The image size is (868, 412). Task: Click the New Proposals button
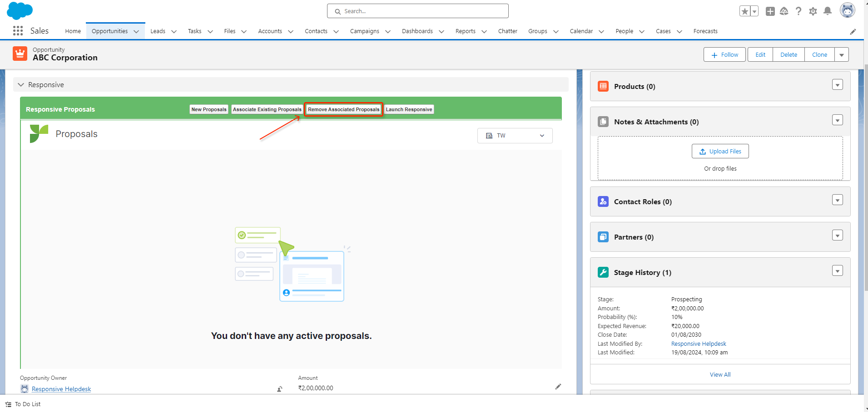click(x=209, y=109)
